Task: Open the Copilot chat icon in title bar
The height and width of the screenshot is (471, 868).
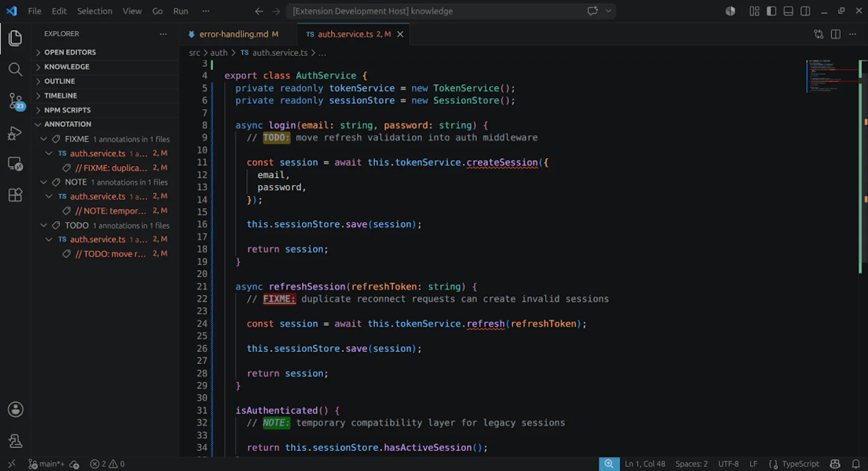Action: pyautogui.click(x=592, y=11)
